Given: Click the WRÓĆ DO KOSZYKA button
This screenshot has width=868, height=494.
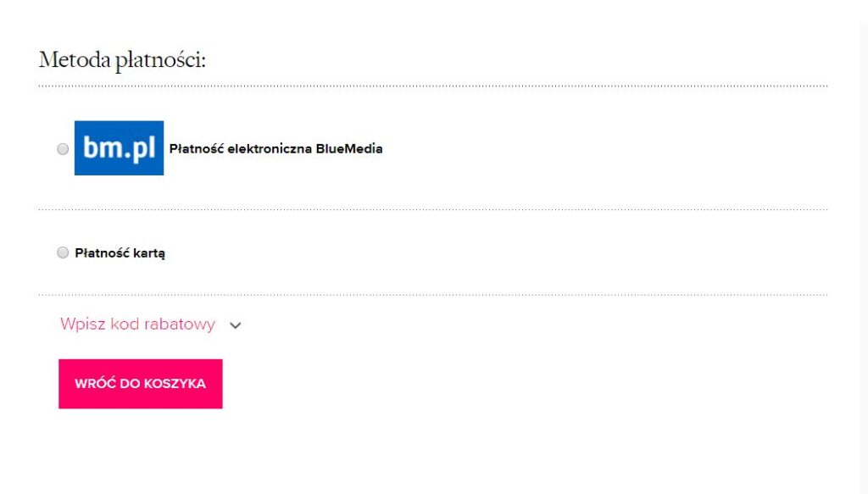Looking at the screenshot, I should [x=141, y=384].
